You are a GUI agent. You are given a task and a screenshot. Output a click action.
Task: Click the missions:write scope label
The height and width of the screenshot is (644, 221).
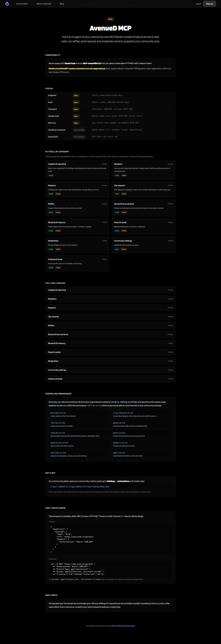[58, 413]
